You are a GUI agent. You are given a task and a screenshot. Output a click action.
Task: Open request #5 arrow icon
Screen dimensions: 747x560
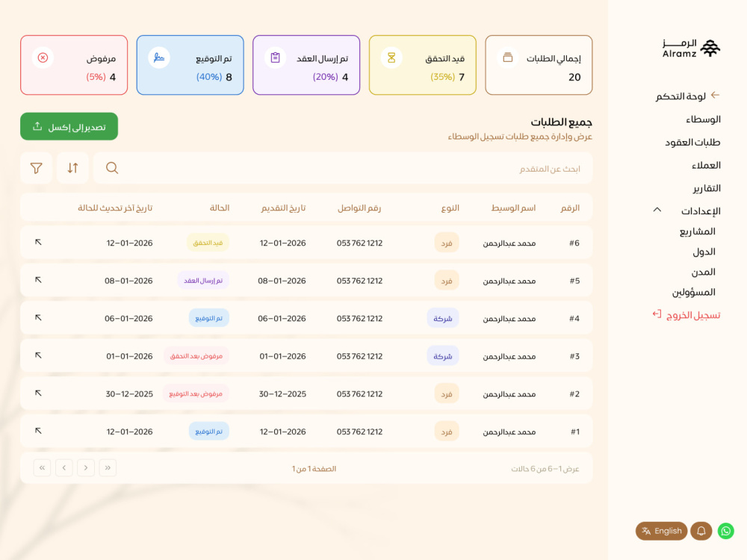38,279
